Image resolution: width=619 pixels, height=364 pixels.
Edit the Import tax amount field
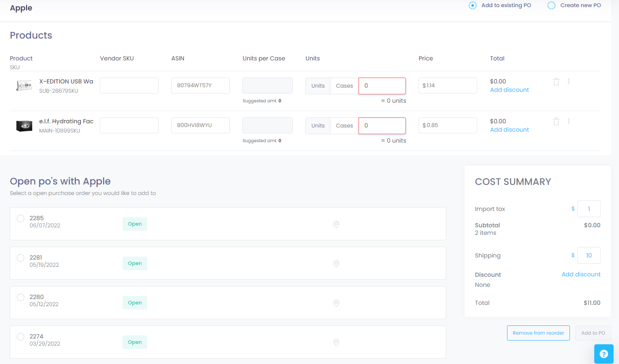pyautogui.click(x=589, y=209)
